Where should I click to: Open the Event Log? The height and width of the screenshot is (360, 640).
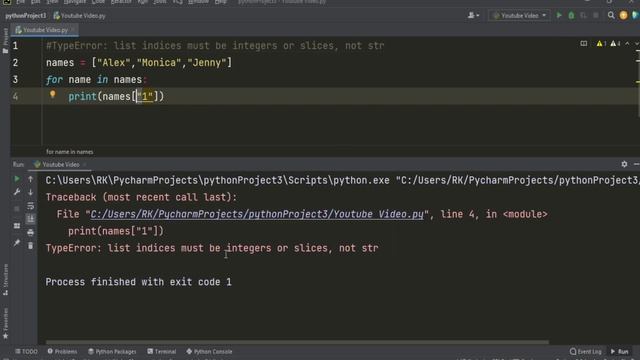586,351
